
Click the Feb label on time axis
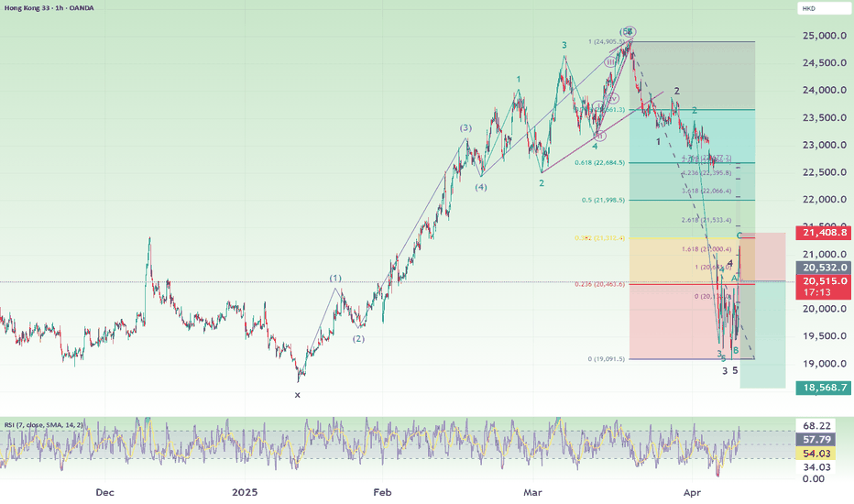pos(382,493)
